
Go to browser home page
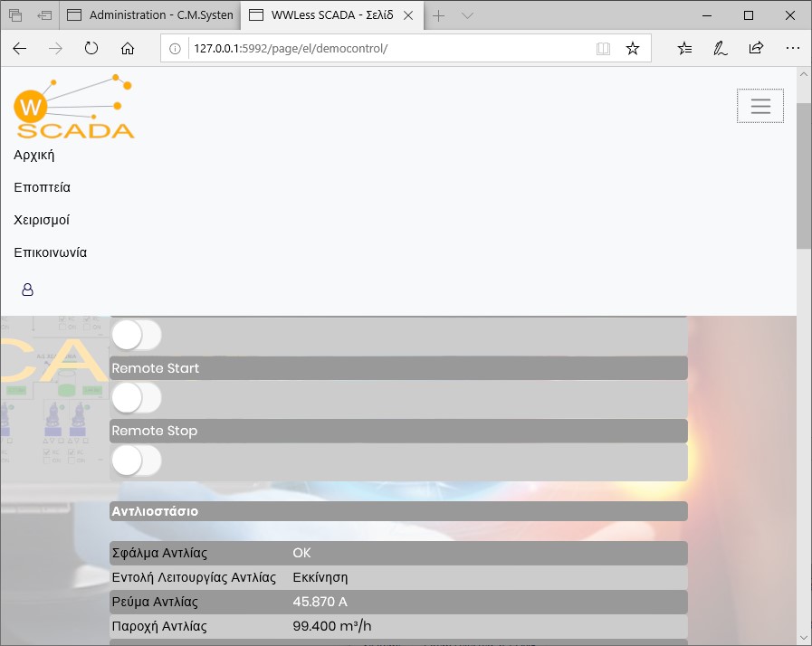click(128, 49)
